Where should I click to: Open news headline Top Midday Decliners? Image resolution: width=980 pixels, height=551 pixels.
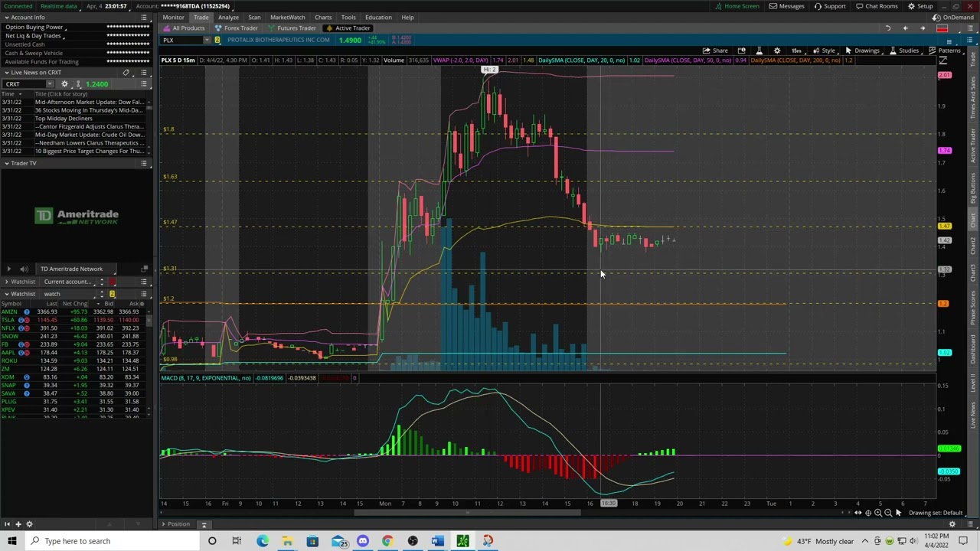click(64, 119)
